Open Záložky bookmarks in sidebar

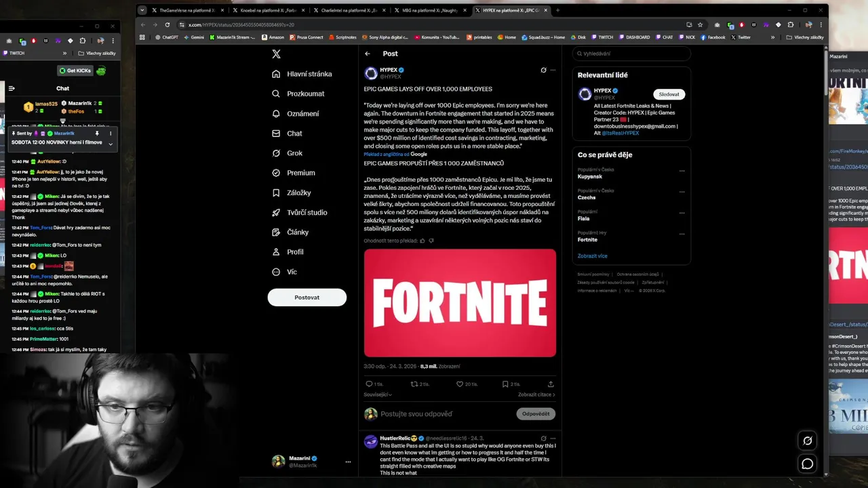click(291, 192)
